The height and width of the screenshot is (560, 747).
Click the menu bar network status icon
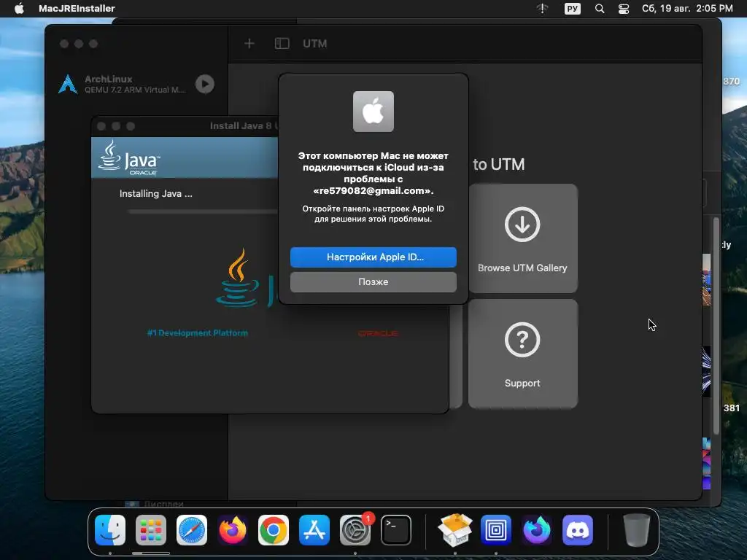[542, 9]
